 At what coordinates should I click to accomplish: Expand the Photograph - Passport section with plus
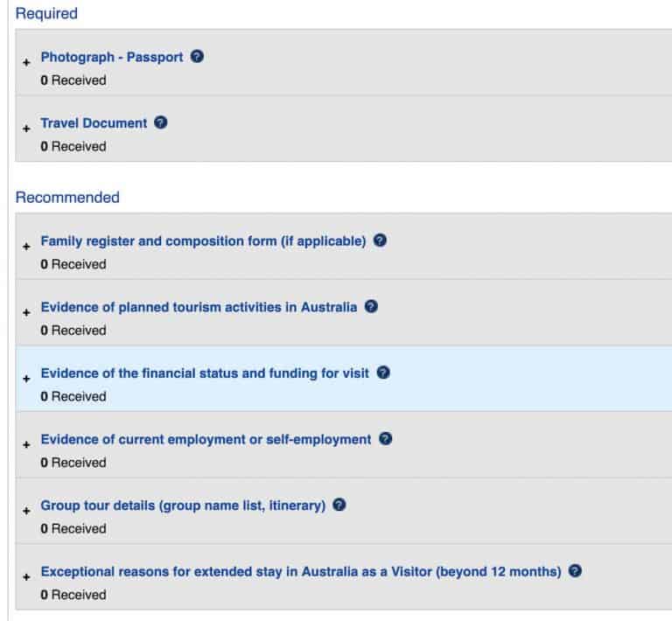click(26, 62)
